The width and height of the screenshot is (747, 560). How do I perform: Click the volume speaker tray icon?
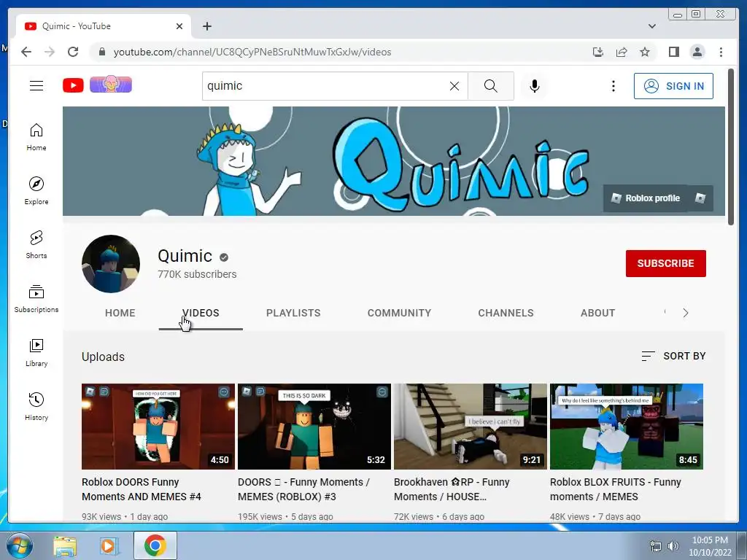tap(673, 546)
